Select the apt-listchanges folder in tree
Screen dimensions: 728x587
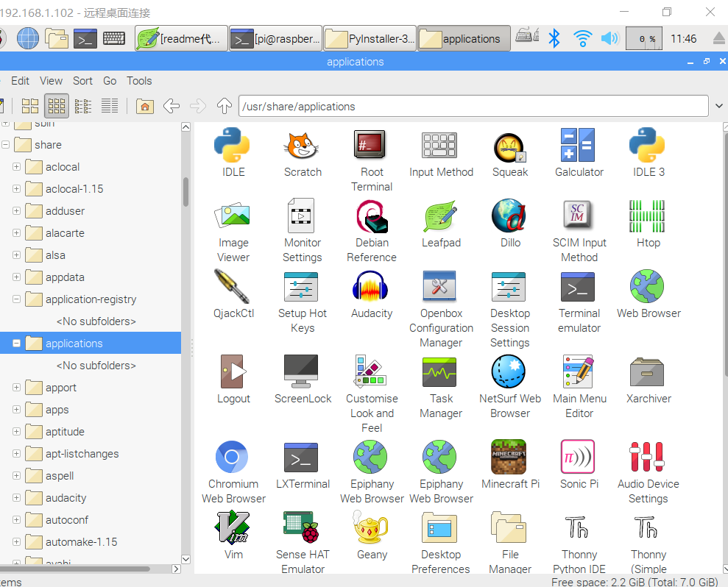tap(82, 454)
